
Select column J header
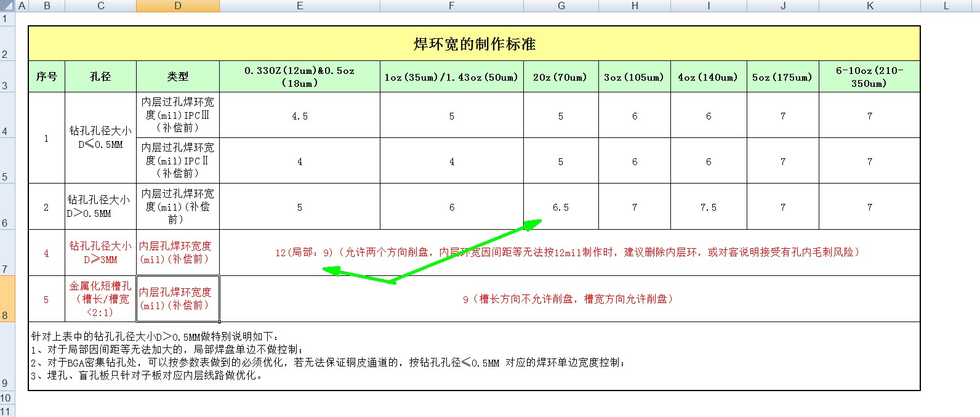click(x=783, y=6)
